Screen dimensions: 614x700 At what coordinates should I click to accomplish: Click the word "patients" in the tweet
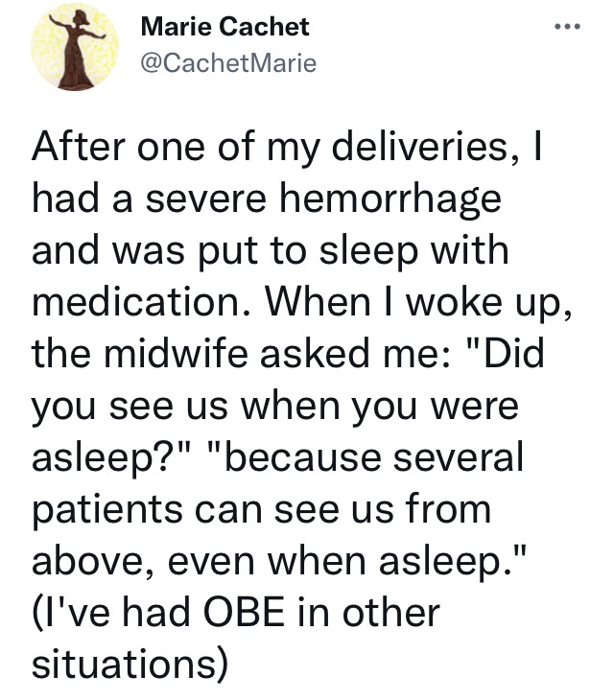pyautogui.click(x=107, y=509)
